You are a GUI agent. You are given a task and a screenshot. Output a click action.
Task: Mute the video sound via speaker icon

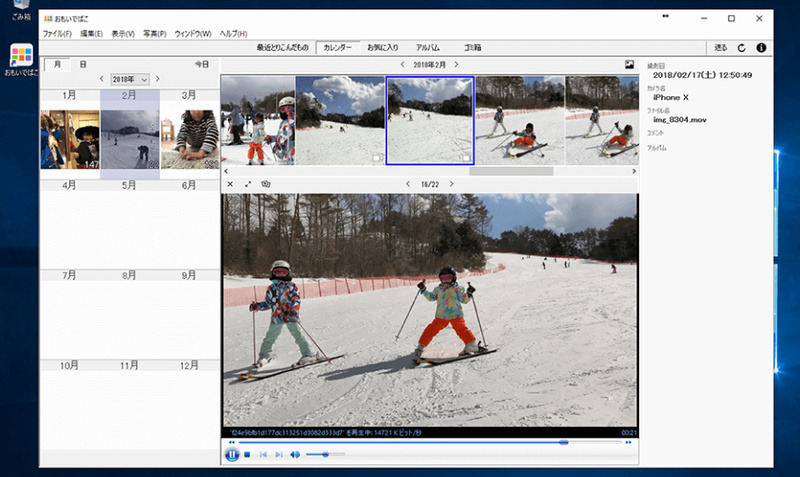click(x=295, y=455)
